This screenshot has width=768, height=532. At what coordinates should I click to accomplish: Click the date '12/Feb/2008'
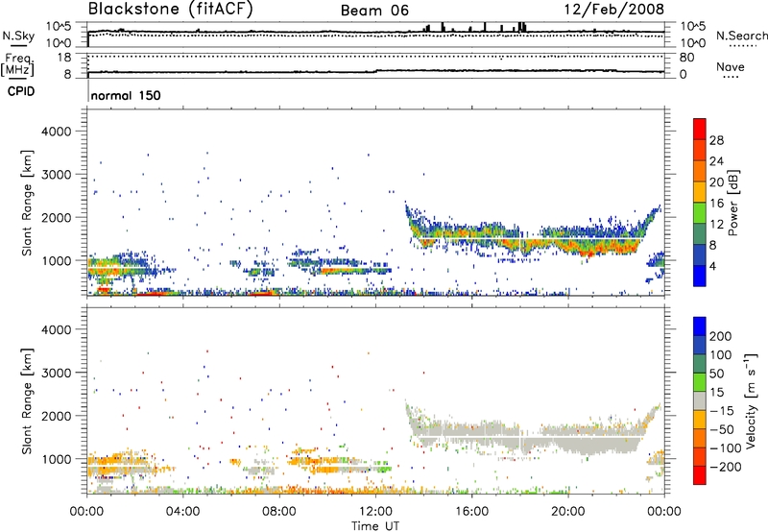click(x=614, y=10)
